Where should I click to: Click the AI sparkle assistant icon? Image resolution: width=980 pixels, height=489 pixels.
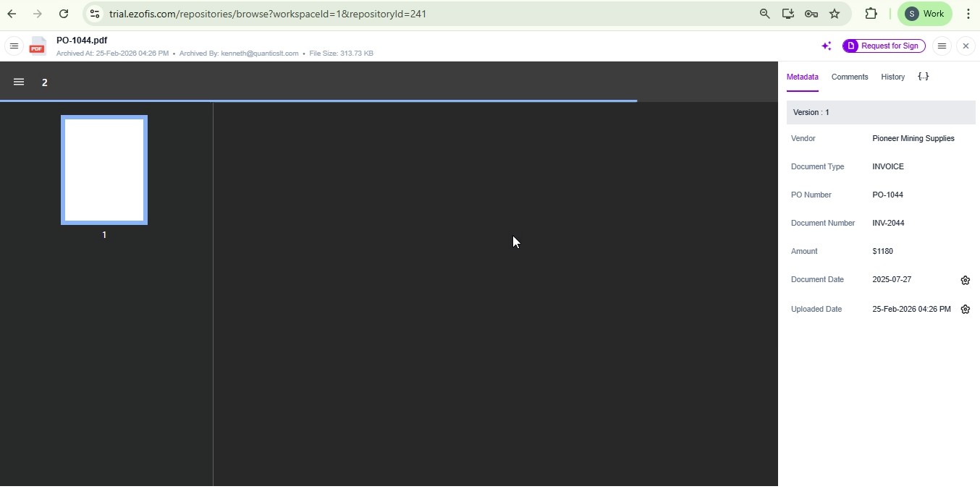click(827, 46)
